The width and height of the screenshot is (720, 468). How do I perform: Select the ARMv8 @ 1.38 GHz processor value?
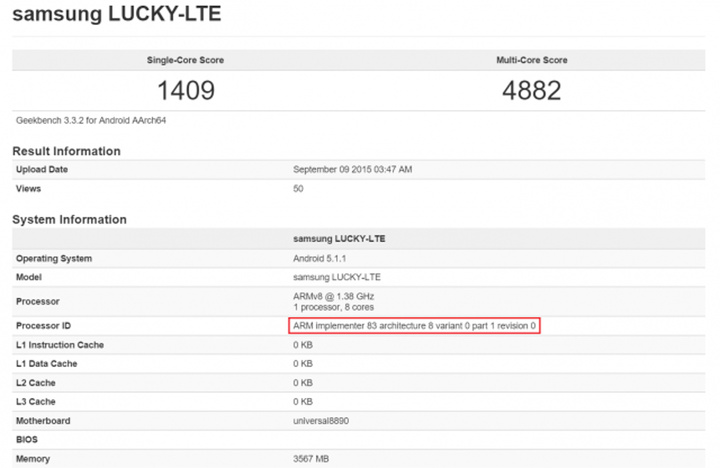coord(335,296)
